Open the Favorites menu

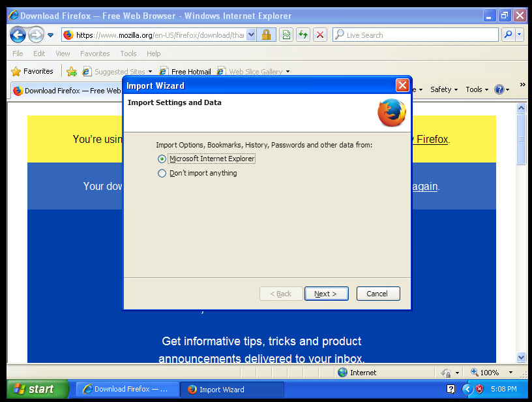coord(95,54)
